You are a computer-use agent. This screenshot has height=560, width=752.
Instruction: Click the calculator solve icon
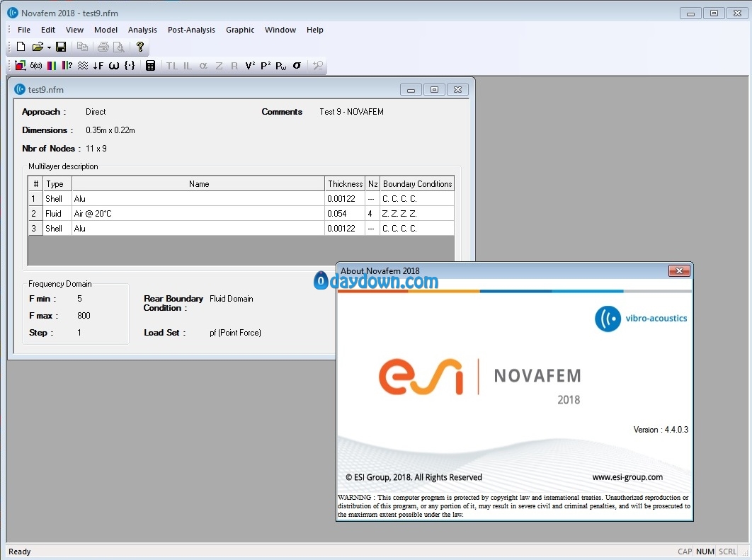pos(150,66)
